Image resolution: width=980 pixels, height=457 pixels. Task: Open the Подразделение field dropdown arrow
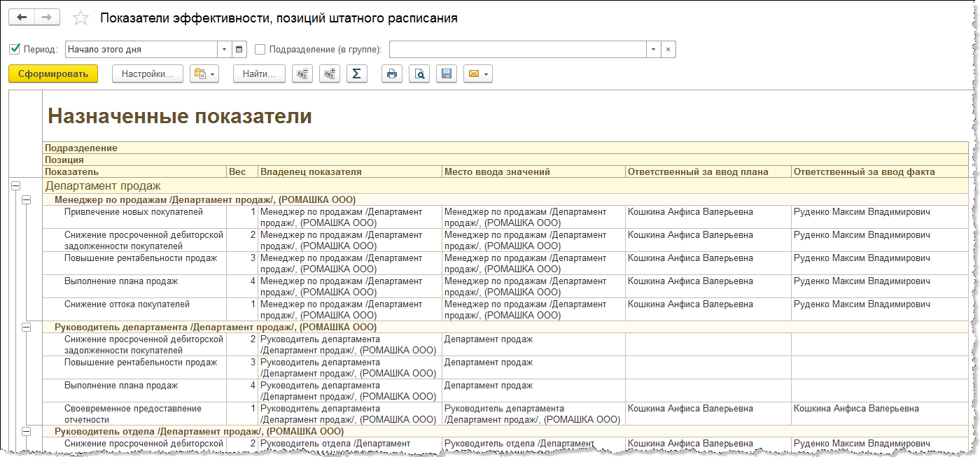653,50
